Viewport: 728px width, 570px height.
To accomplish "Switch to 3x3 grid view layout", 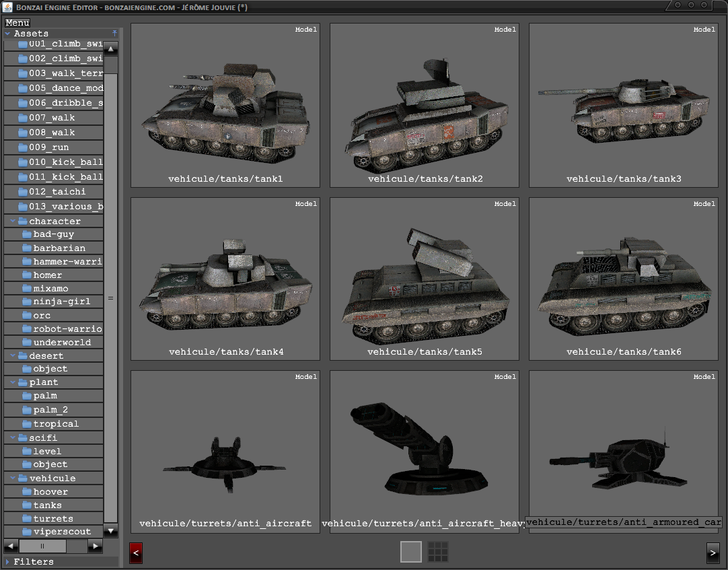I will tap(438, 552).
